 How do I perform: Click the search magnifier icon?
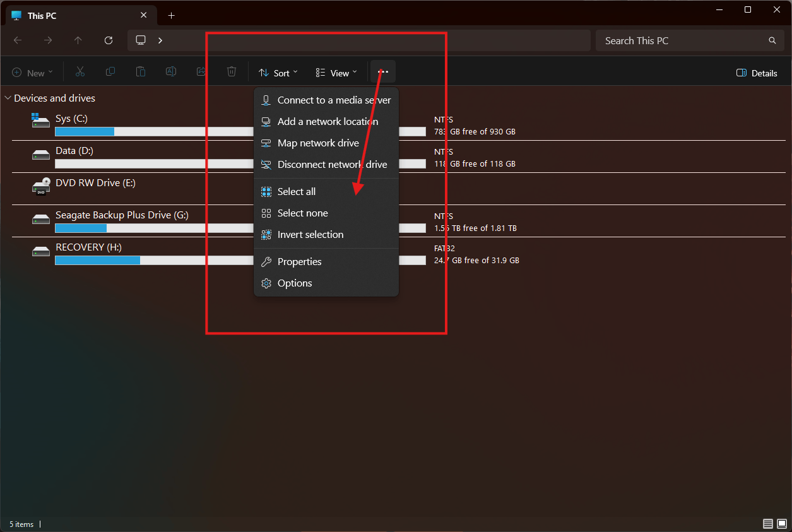pos(772,40)
